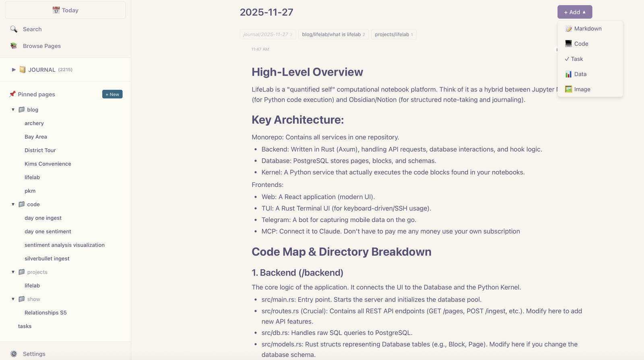Select Markdown from the Add menu
644x360 pixels.
pos(588,29)
